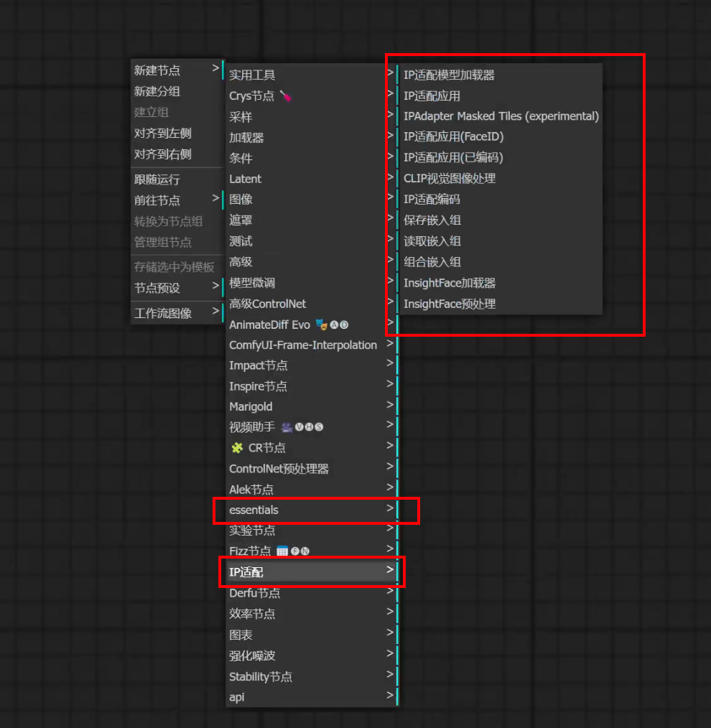The image size is (711, 728).
Task: Open the 效率节点 category
Action: (312, 614)
